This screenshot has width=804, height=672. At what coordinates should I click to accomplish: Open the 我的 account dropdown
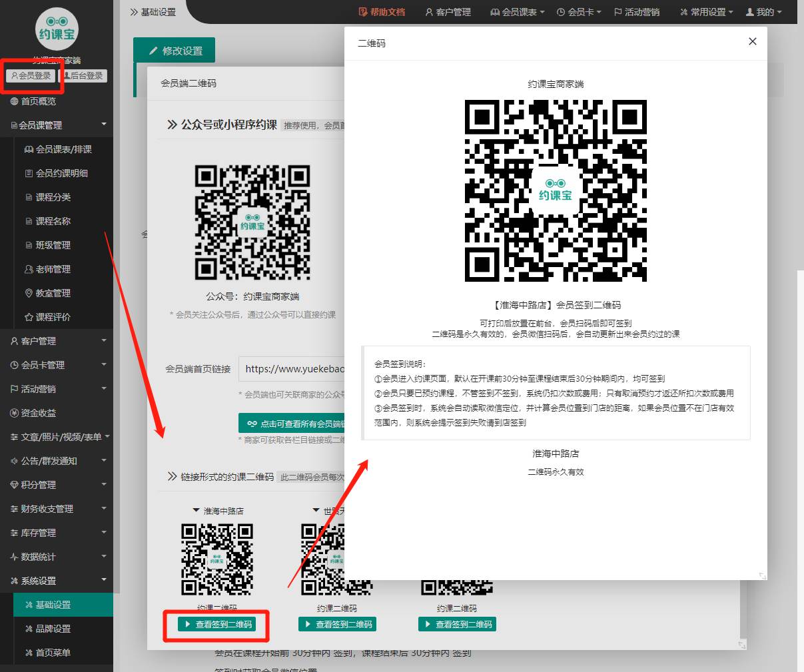(763, 12)
